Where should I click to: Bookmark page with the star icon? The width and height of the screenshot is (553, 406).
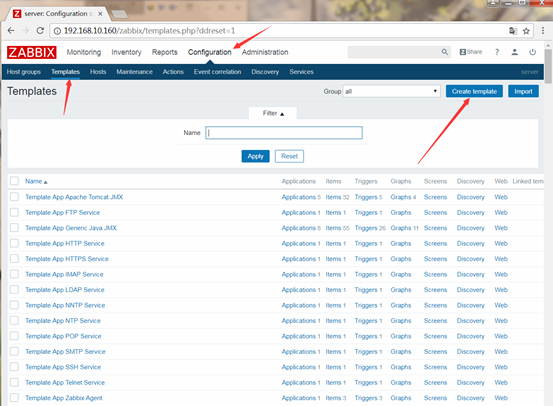click(x=526, y=31)
